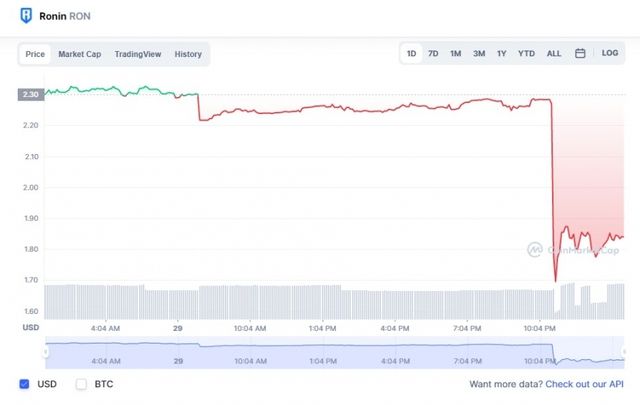Toggle LOG scale on the chart

[x=610, y=53]
